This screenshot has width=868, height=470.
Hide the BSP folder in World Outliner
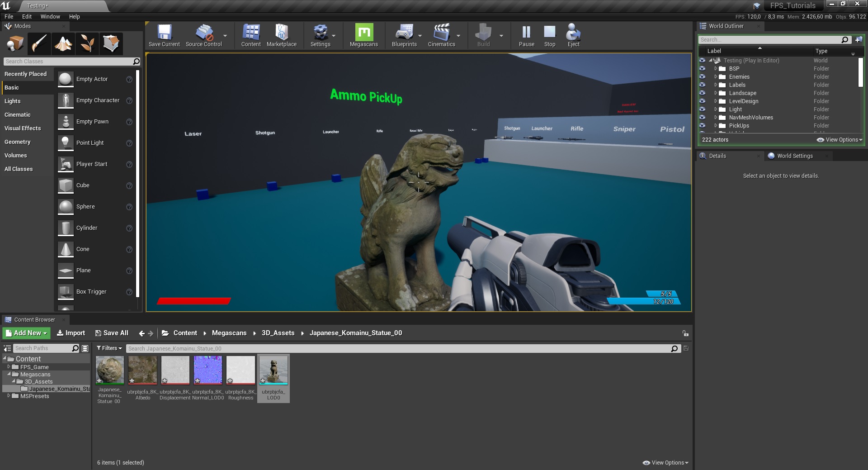(702, 69)
